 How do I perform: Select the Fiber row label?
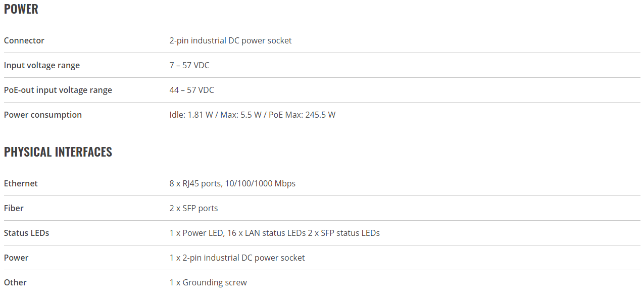[x=14, y=208]
